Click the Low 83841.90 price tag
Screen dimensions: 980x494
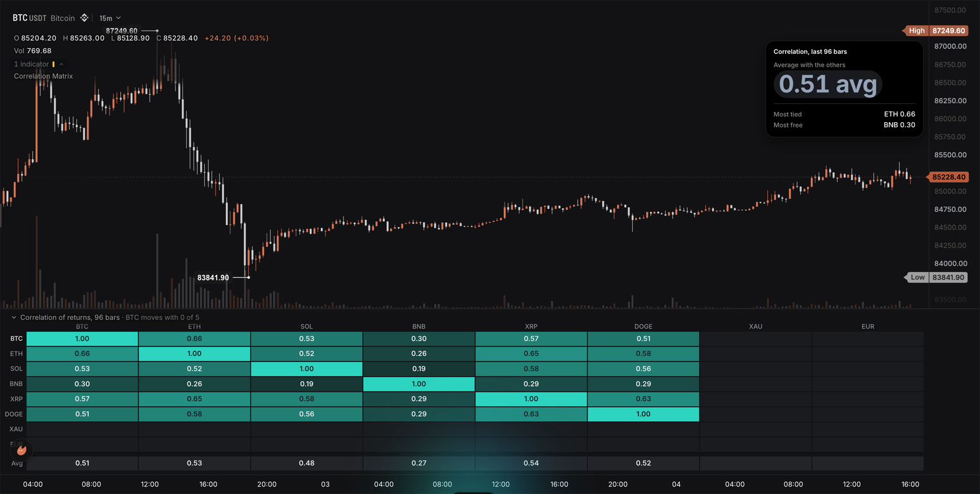click(937, 277)
